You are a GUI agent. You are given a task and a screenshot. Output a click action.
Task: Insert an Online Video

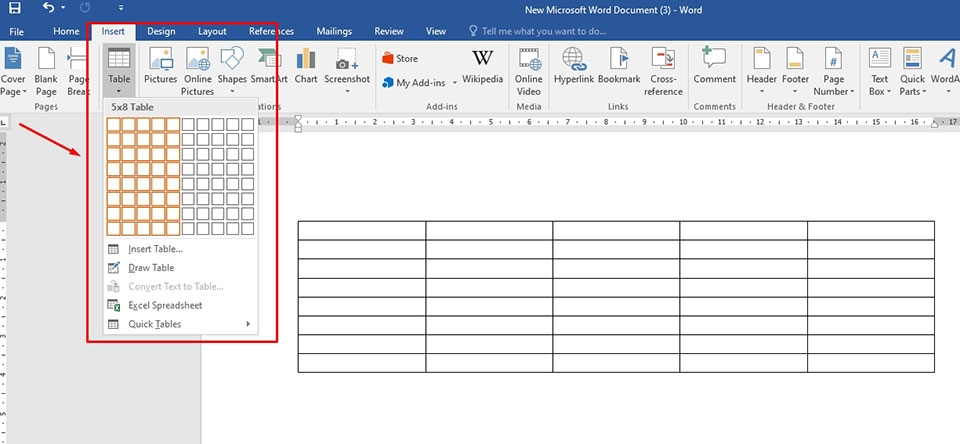[528, 71]
